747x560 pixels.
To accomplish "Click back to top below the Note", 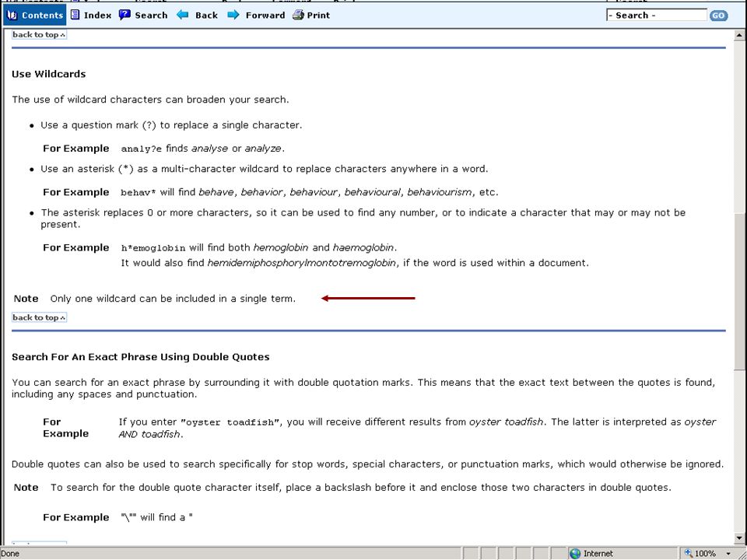I will (x=39, y=317).
